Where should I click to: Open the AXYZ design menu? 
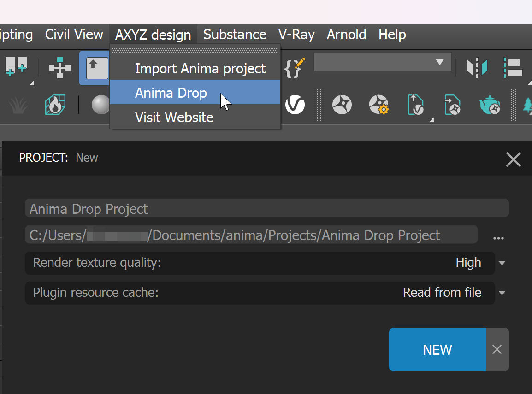coord(153,35)
